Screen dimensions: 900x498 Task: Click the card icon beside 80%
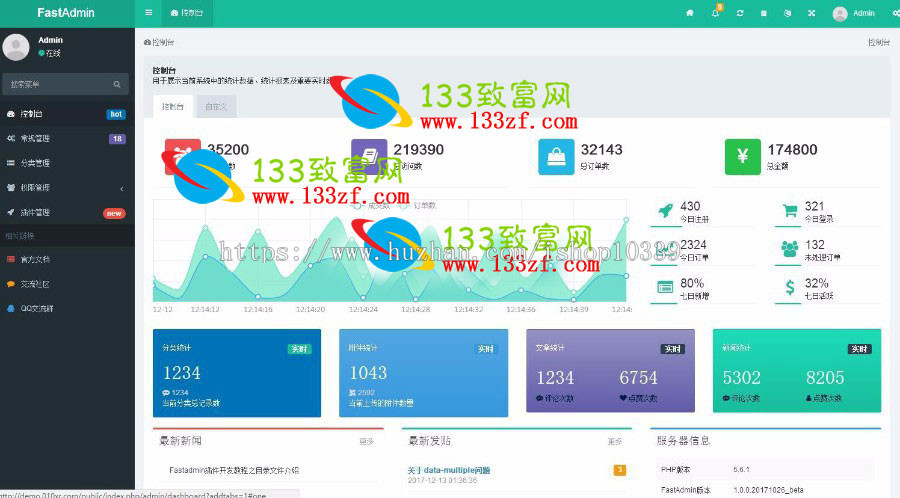click(665, 287)
